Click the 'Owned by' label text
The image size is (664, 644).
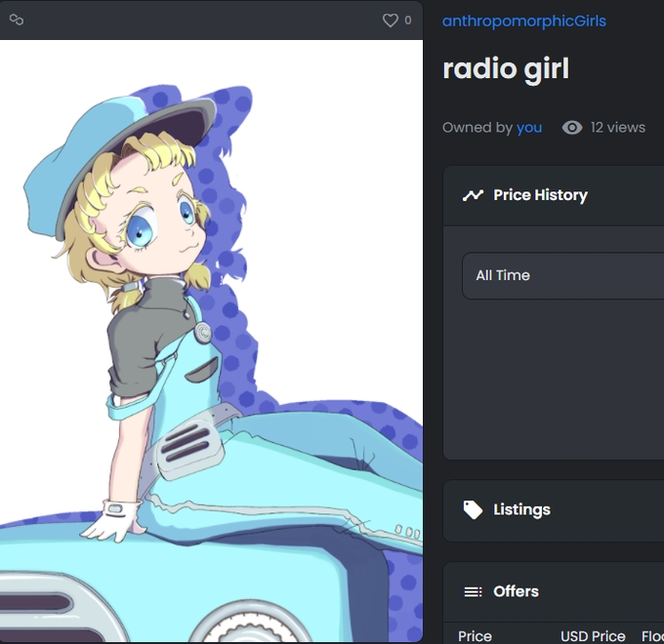[477, 128]
